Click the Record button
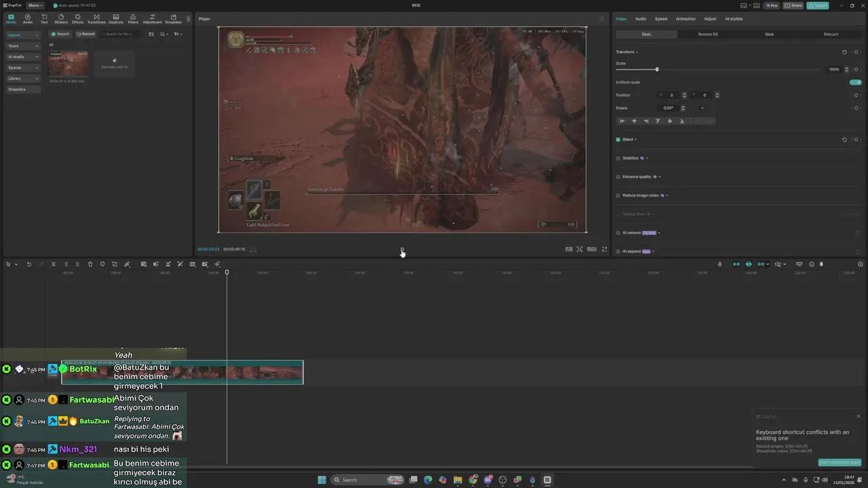The width and height of the screenshot is (868, 488). coord(85,34)
